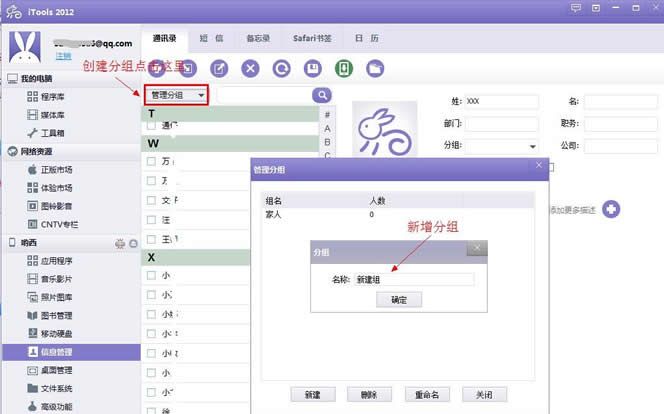Click the 公司 input field
This screenshot has width=664, height=414.
point(621,146)
